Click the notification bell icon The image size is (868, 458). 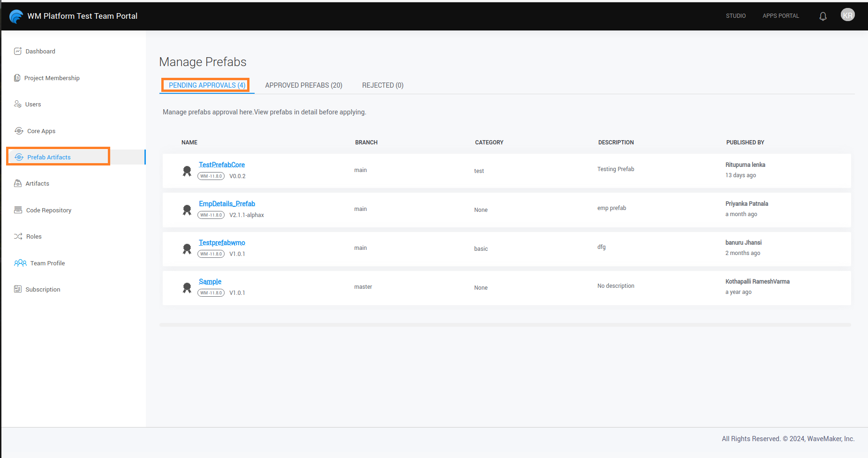point(823,16)
